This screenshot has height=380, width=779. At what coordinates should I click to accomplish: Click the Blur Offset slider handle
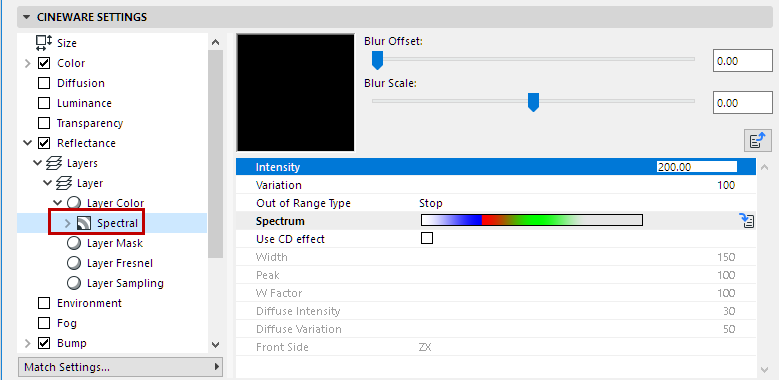pos(378,60)
